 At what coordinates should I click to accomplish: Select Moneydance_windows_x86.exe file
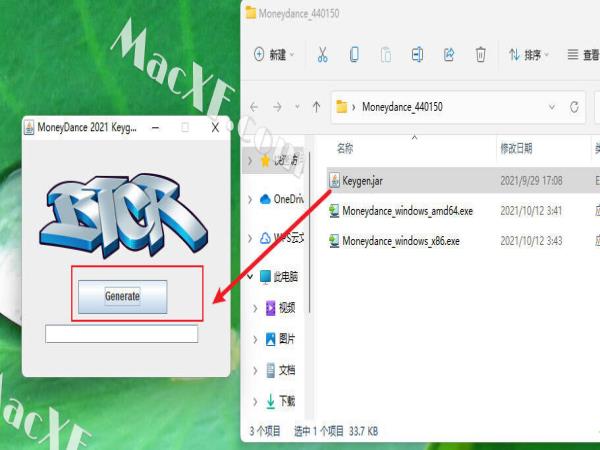click(401, 241)
